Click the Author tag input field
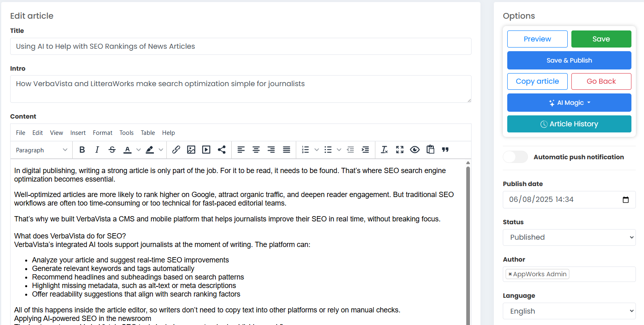Viewport: 644px width, 325px height. point(569,274)
